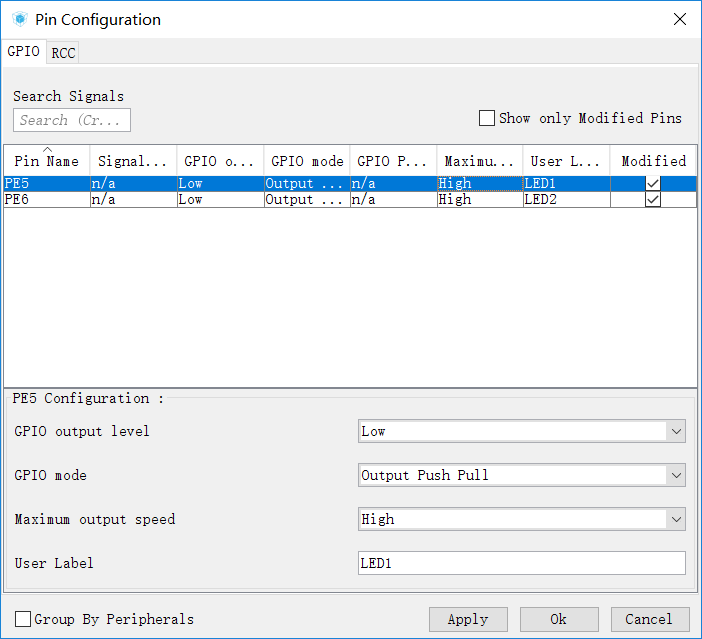Click the GPIO mode column header
This screenshot has width=702, height=639.
[x=307, y=161]
